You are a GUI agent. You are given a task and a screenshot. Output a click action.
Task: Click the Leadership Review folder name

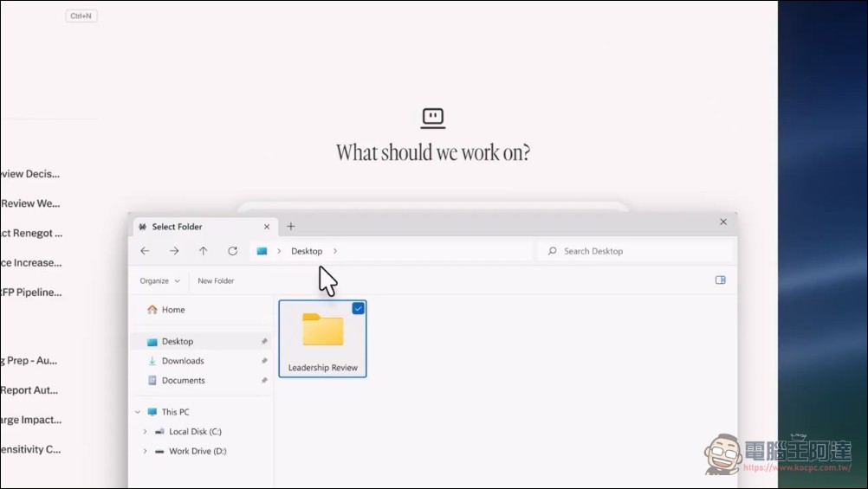click(x=323, y=368)
